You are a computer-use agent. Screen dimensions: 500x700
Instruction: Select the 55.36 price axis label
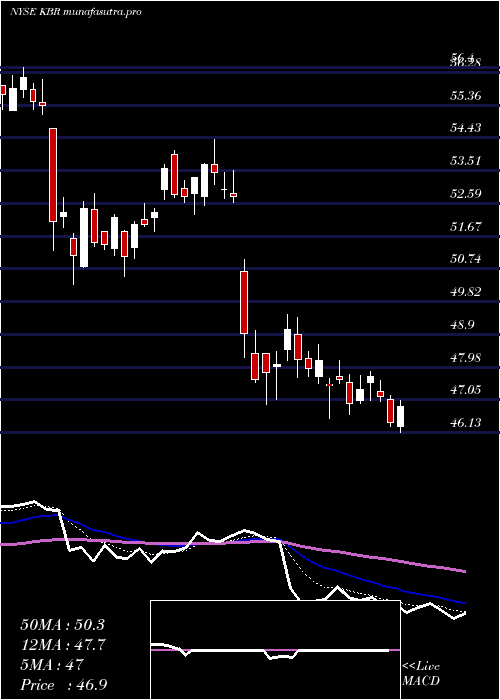[x=465, y=96]
